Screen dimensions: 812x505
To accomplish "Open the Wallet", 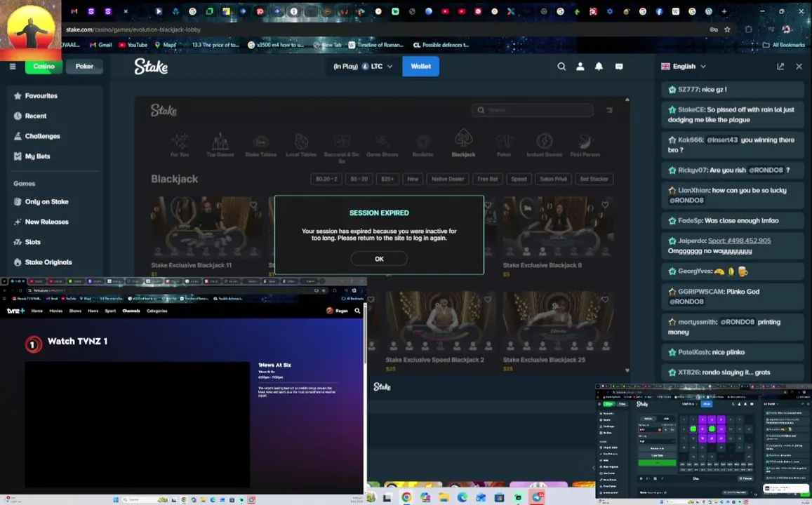I will point(420,66).
